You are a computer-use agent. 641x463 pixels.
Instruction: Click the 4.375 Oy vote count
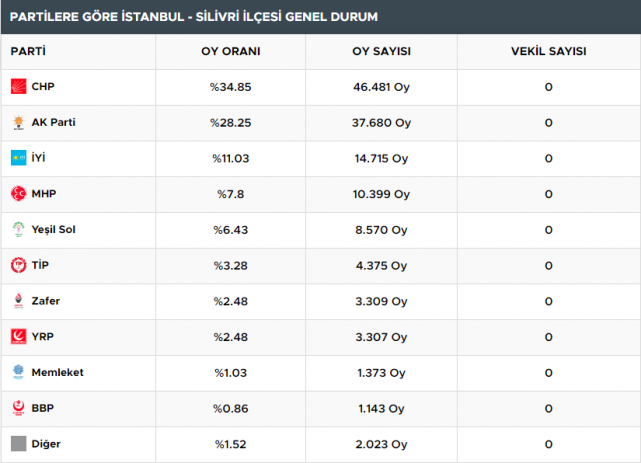pos(381,266)
